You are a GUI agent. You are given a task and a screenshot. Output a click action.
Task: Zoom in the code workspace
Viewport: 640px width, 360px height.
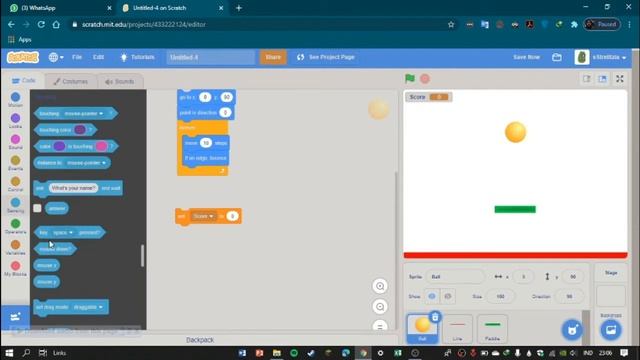click(x=380, y=286)
